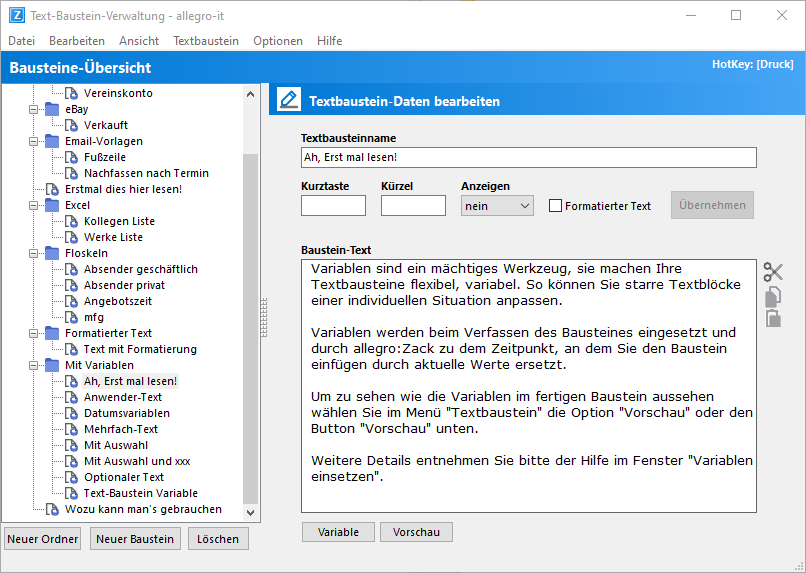Select the Datumsvariablen tree item
This screenshot has height=573, width=806.
pyautogui.click(x=126, y=413)
